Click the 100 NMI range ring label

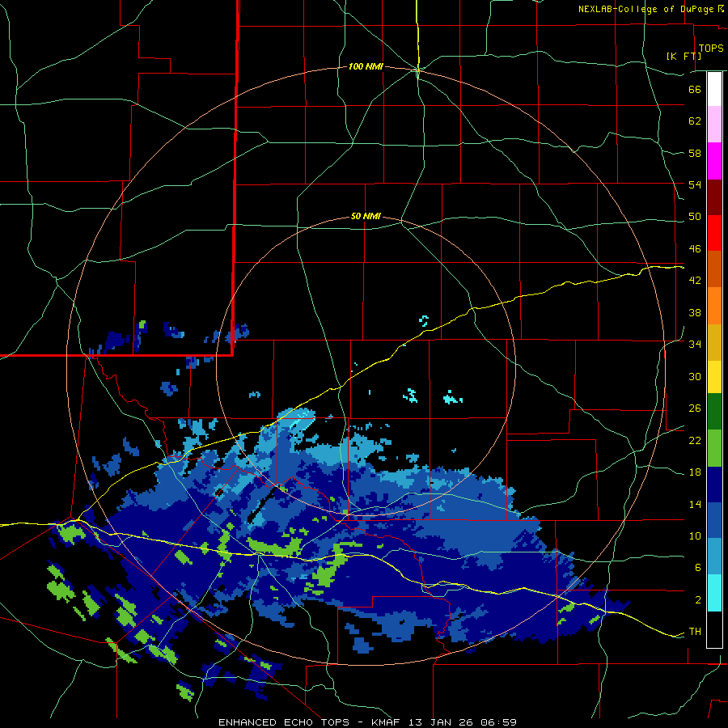tap(366, 66)
